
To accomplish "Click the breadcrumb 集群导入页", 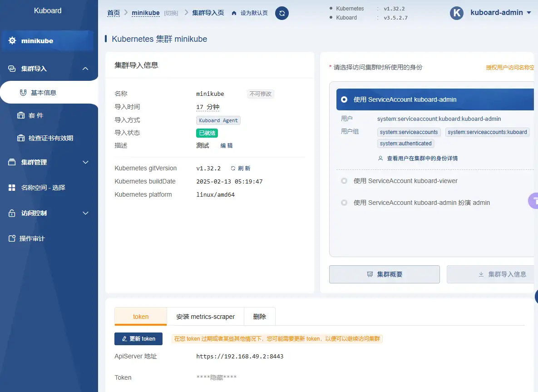I will 208,13.
